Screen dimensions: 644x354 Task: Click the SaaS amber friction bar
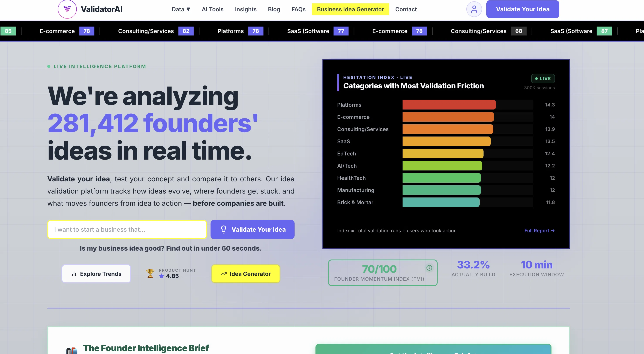(x=446, y=141)
